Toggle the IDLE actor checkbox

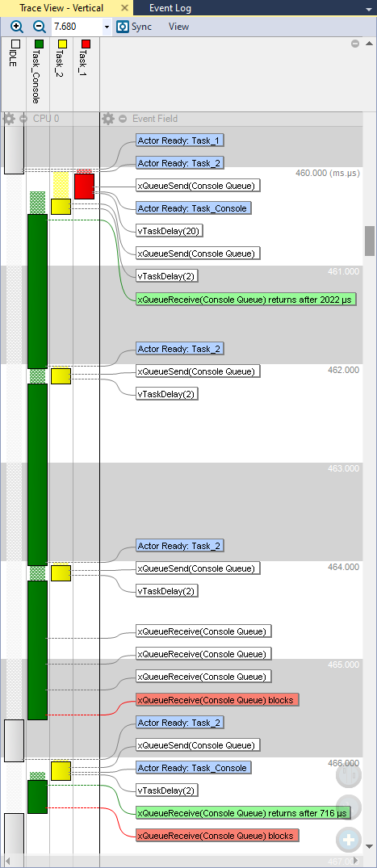[x=15, y=44]
